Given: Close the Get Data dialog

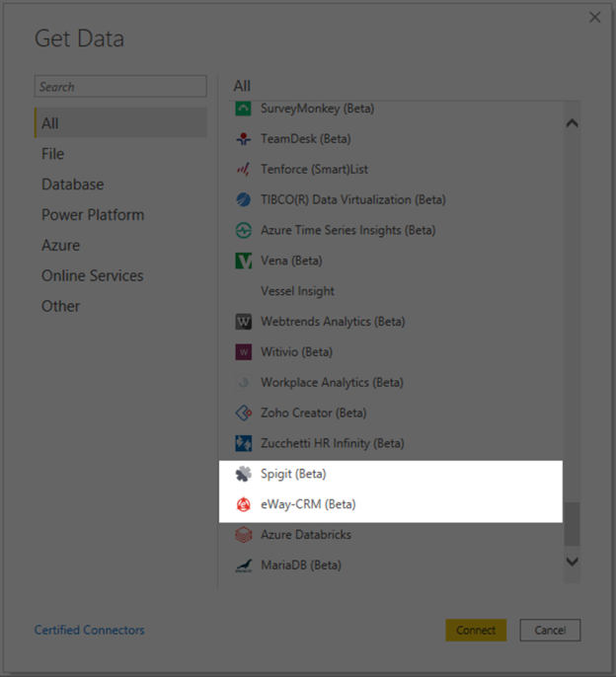Looking at the screenshot, I should point(595,18).
